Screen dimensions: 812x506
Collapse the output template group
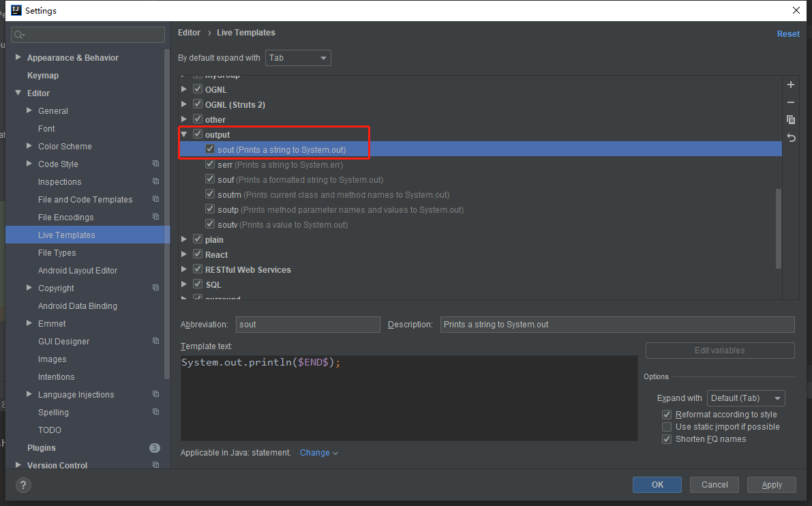tap(184, 134)
